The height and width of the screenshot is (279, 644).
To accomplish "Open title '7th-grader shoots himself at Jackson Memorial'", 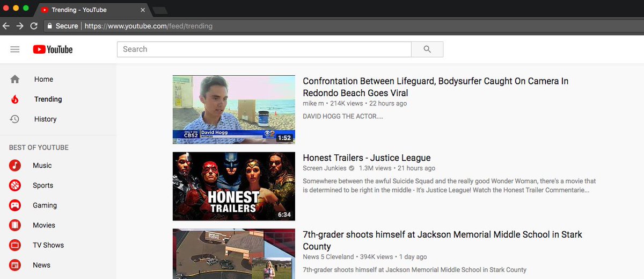I will point(442,240).
